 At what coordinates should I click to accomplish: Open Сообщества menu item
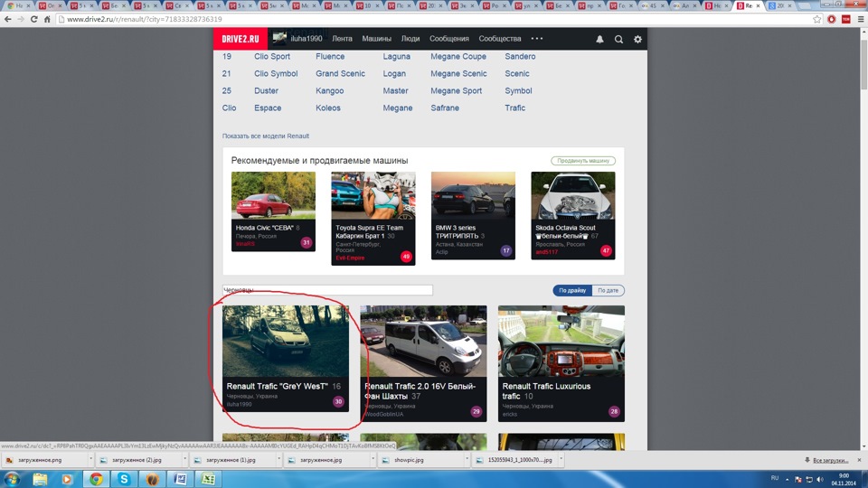click(500, 39)
